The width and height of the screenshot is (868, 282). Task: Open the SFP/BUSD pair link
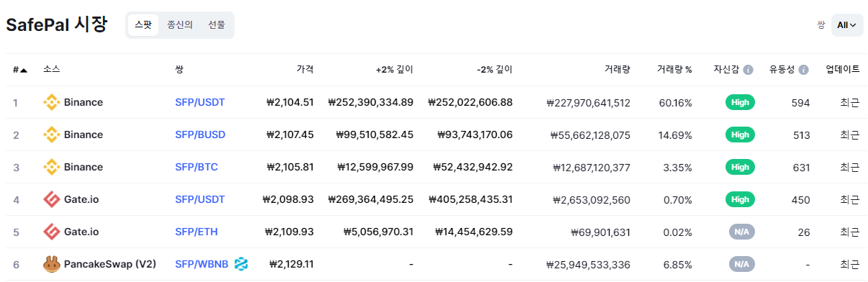click(x=200, y=135)
